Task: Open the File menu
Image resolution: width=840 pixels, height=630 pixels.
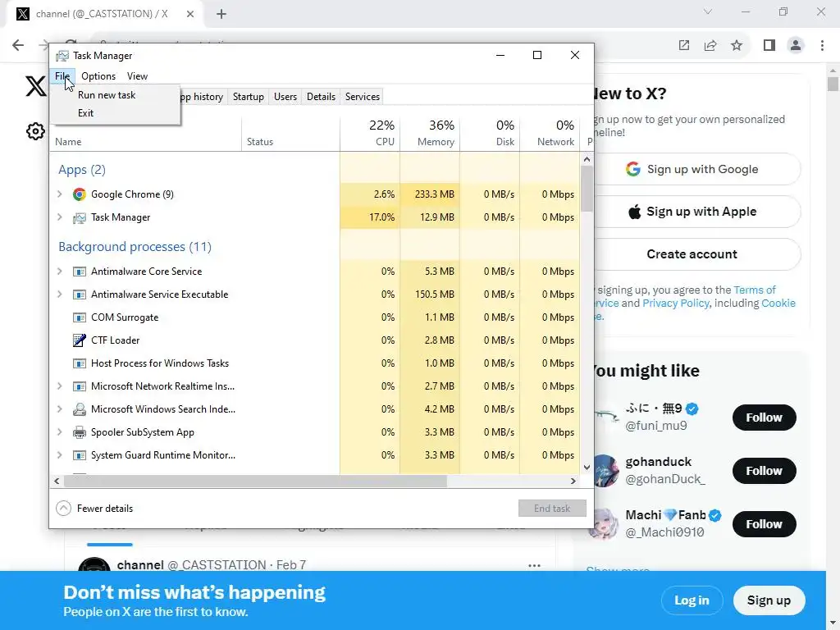Action: click(62, 76)
